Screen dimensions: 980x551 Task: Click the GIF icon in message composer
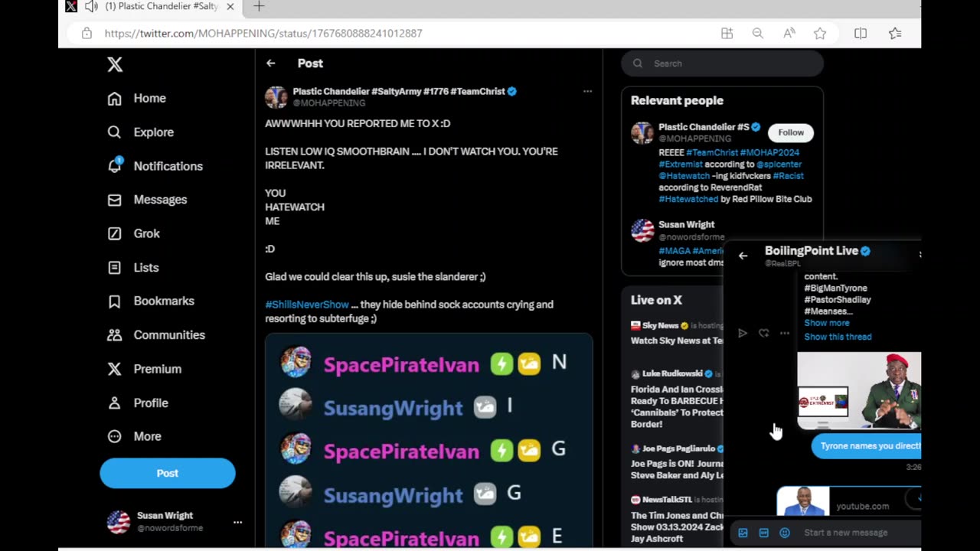(763, 533)
